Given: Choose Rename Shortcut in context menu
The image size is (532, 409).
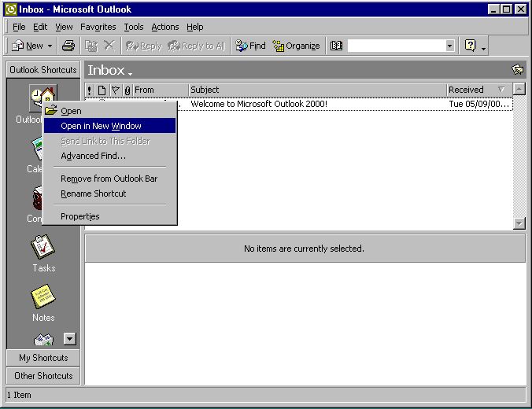Looking at the screenshot, I should coord(109,193).
